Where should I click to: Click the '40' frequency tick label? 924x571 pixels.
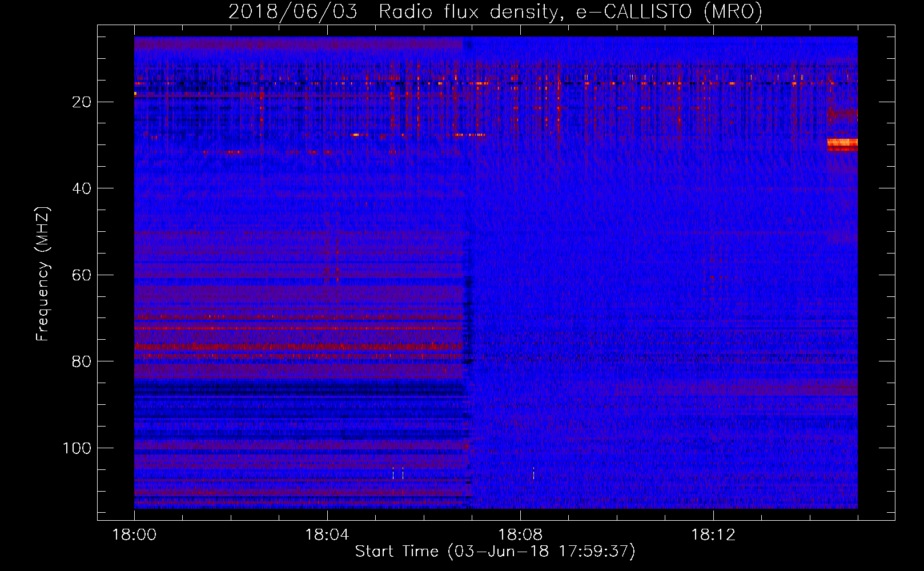point(82,188)
